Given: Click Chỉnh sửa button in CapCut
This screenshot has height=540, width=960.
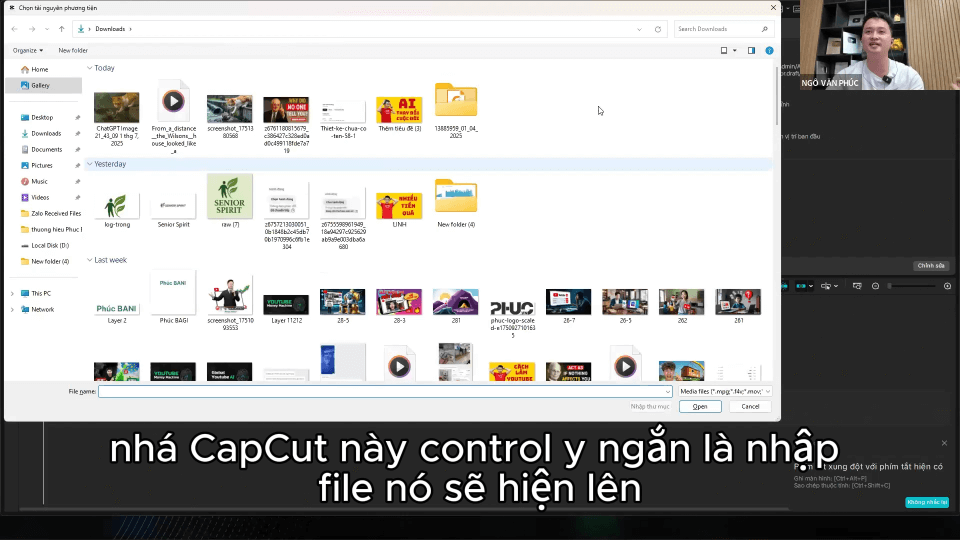Looking at the screenshot, I should pos(931,266).
